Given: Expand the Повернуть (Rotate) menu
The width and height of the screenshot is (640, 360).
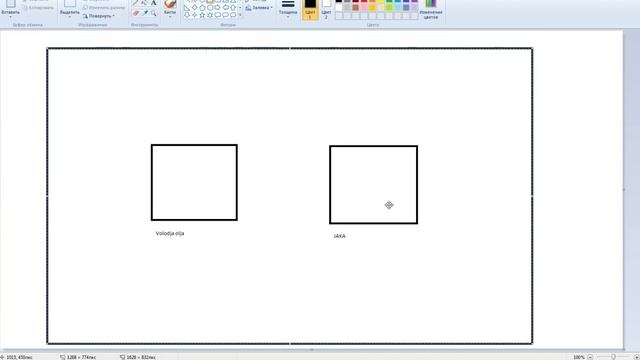Looking at the screenshot, I should pos(98,16).
